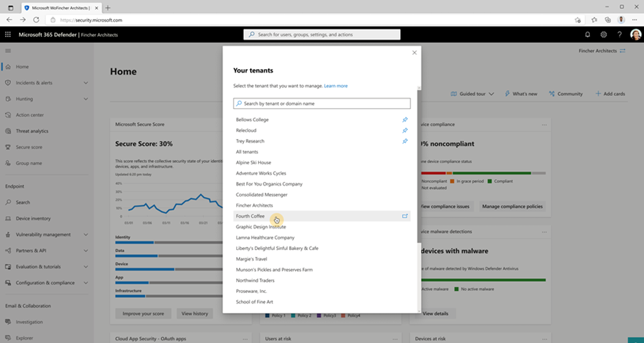Open the Community link
This screenshot has width=644, height=343.
pos(565,94)
